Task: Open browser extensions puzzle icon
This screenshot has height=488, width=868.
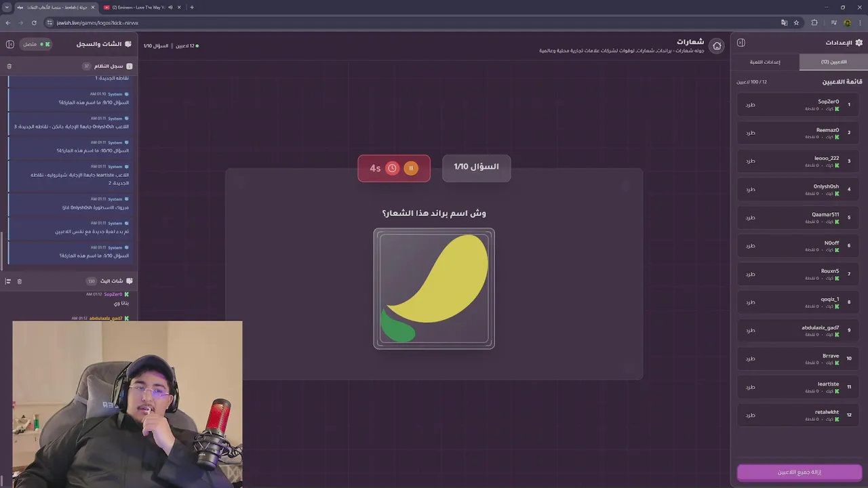Action: (x=814, y=22)
